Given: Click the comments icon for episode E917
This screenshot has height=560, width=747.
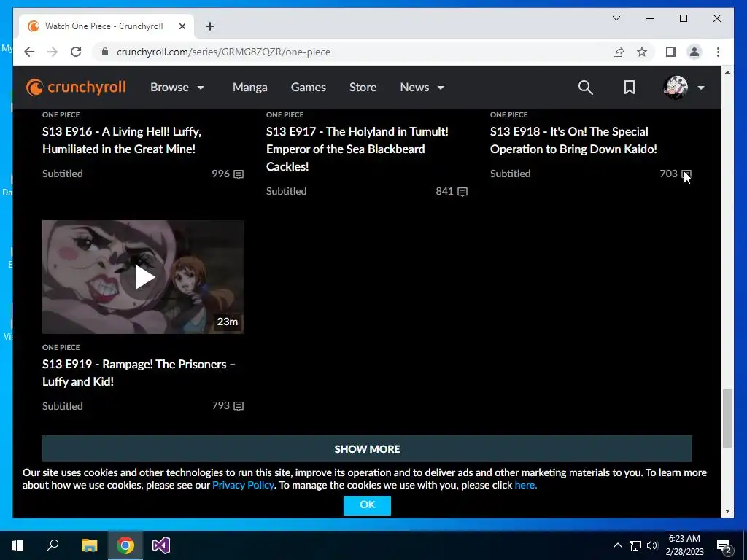Looking at the screenshot, I should (462, 192).
